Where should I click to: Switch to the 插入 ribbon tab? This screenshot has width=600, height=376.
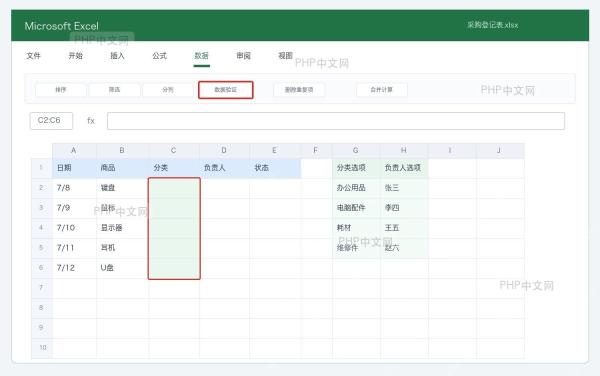[117, 56]
